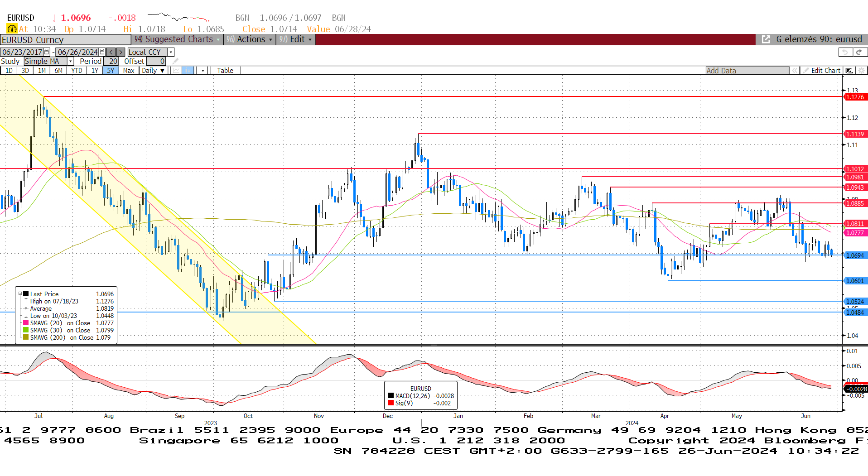Click the pencil icon next to Edit Chart
The width and height of the screenshot is (868, 476).
click(805, 71)
